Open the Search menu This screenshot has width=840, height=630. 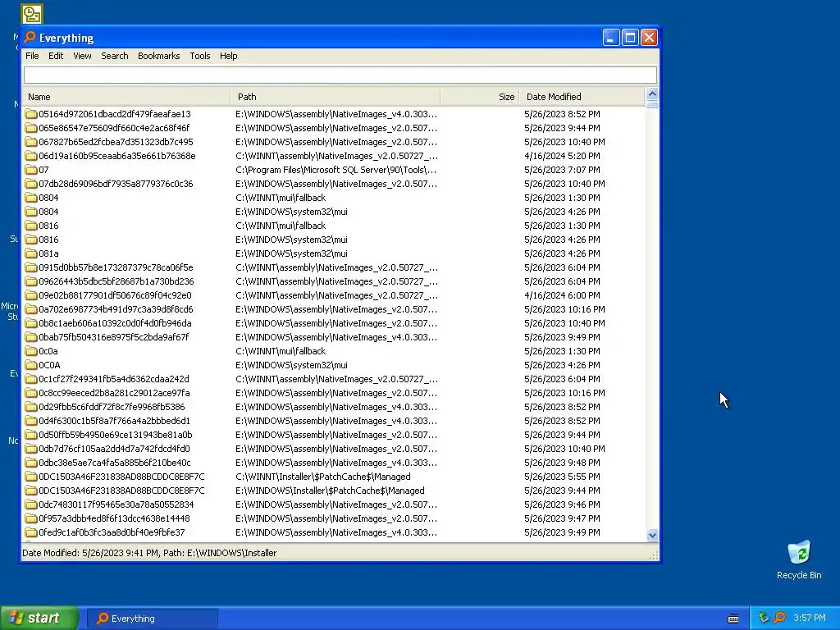(x=115, y=56)
